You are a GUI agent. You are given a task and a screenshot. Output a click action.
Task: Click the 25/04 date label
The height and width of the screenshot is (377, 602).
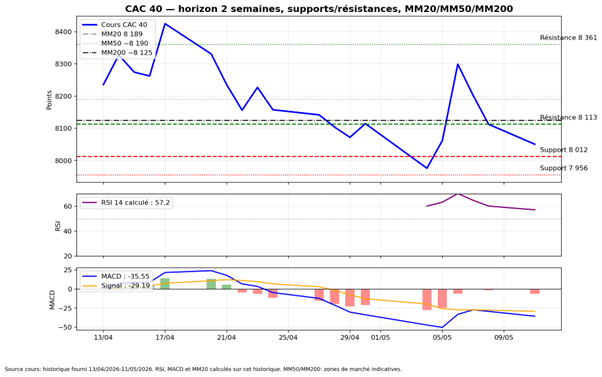click(x=288, y=338)
